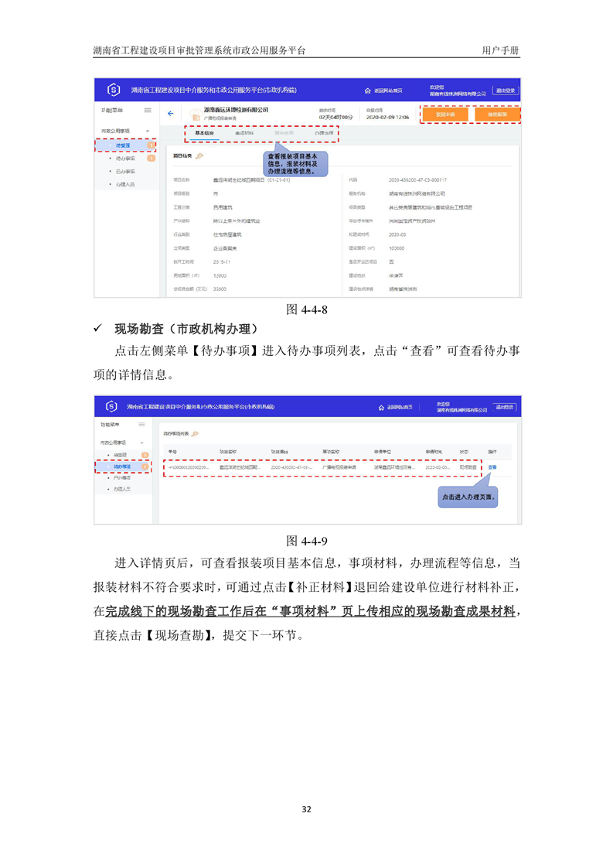This screenshot has height=868, width=613.
Task: Click the 功能菜单 label in figure 4-4-9
Action: click(110, 425)
